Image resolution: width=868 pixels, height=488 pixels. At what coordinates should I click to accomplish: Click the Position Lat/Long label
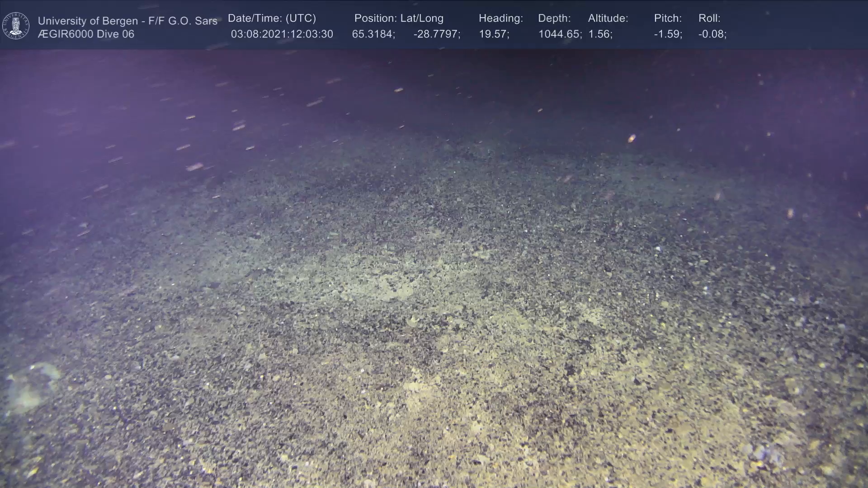(399, 19)
